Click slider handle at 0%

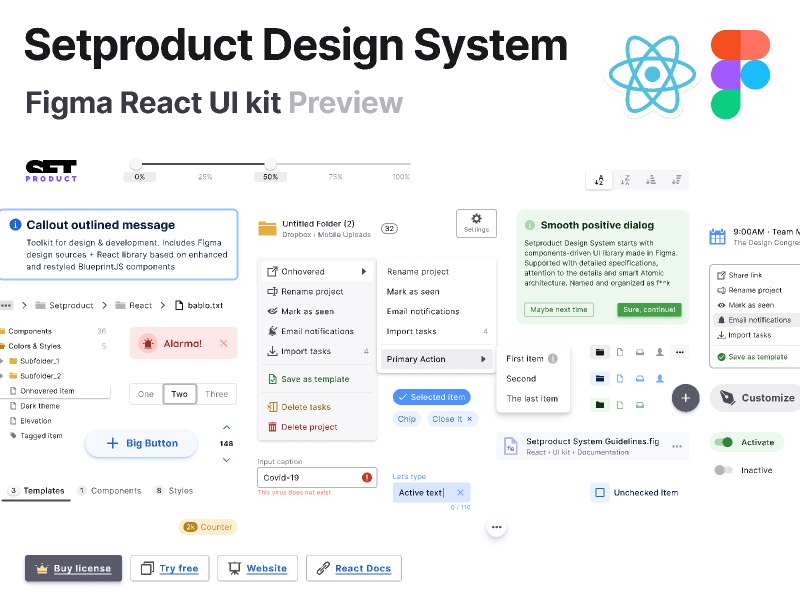pos(136,164)
